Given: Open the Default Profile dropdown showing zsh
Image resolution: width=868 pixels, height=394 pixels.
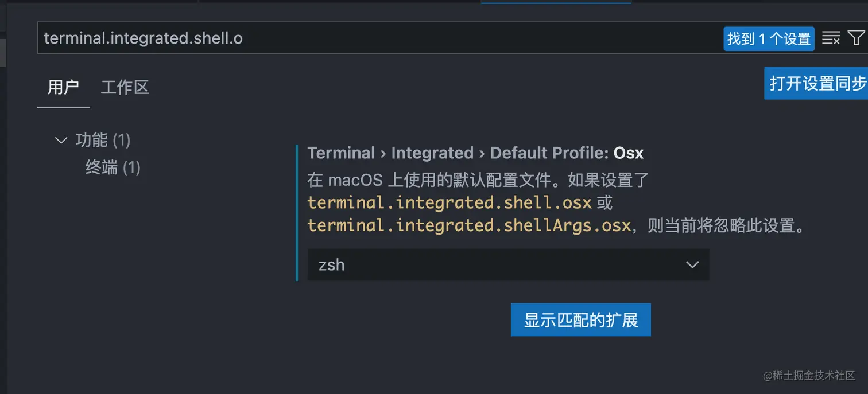Looking at the screenshot, I should tap(507, 264).
